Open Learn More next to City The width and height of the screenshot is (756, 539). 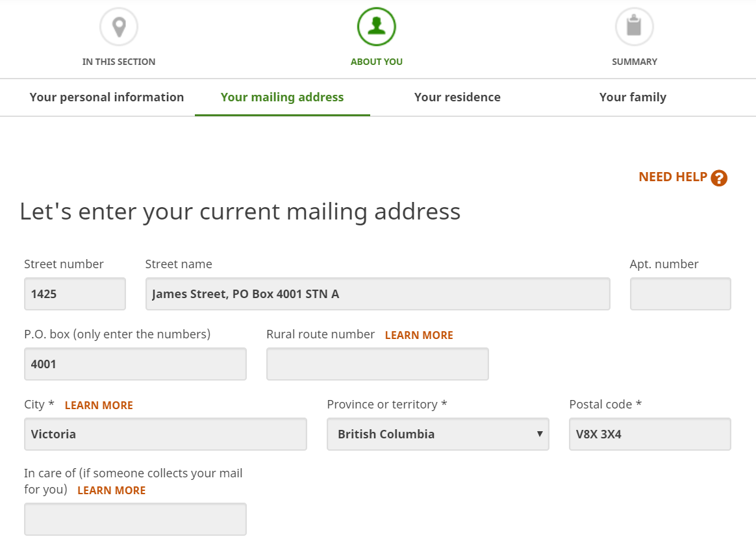pyautogui.click(x=99, y=405)
